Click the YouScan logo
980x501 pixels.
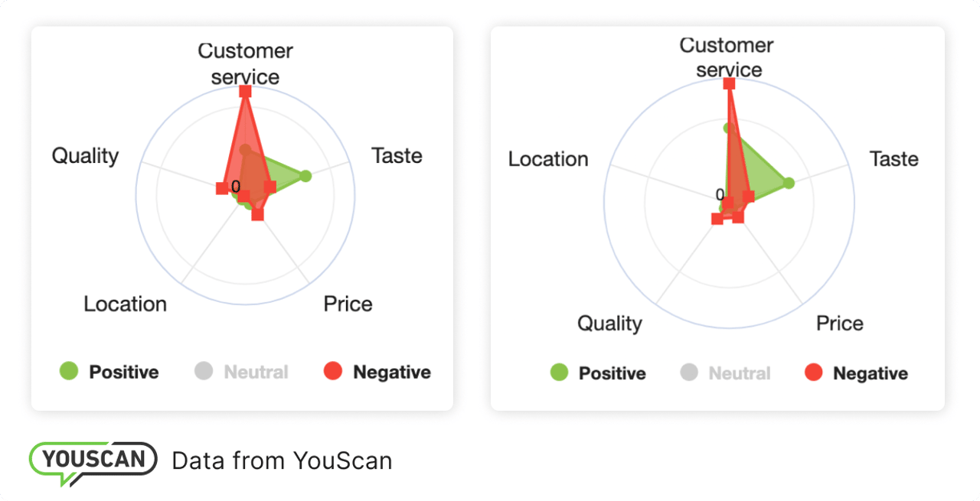coord(93,460)
